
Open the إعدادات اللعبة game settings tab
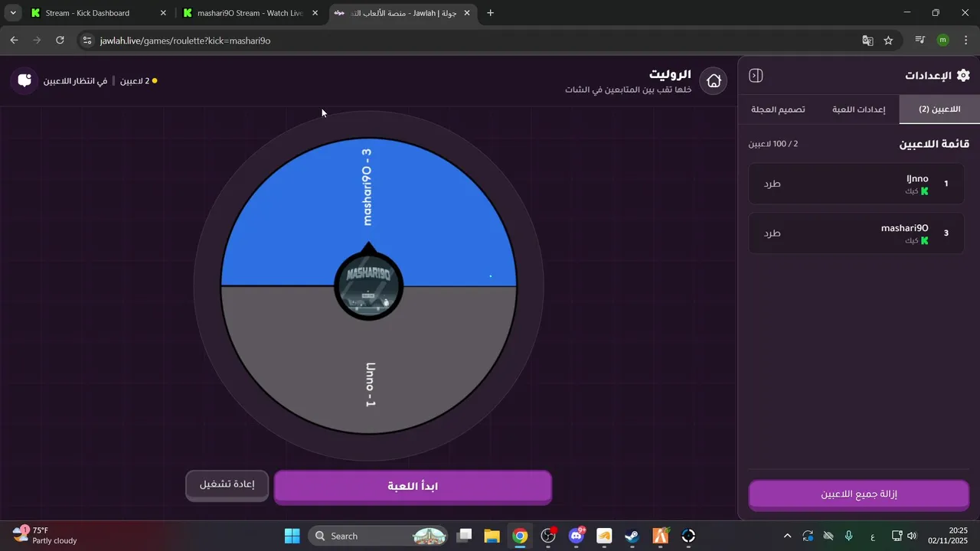[x=858, y=109]
